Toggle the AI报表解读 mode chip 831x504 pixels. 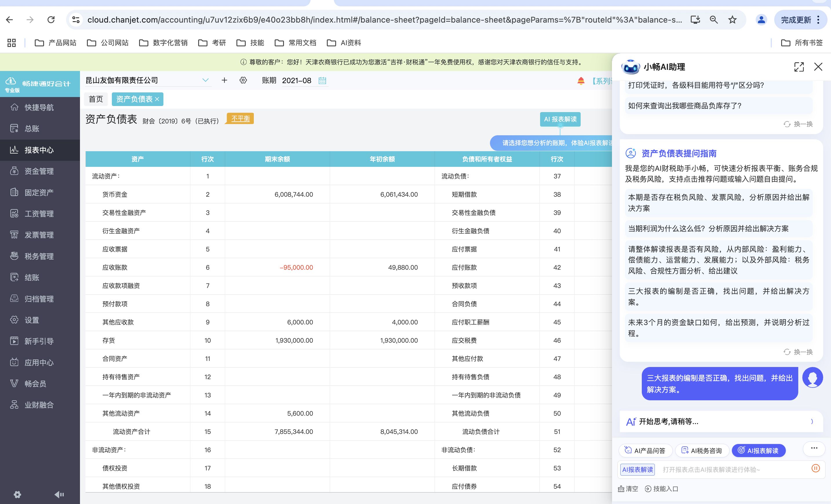tap(759, 450)
